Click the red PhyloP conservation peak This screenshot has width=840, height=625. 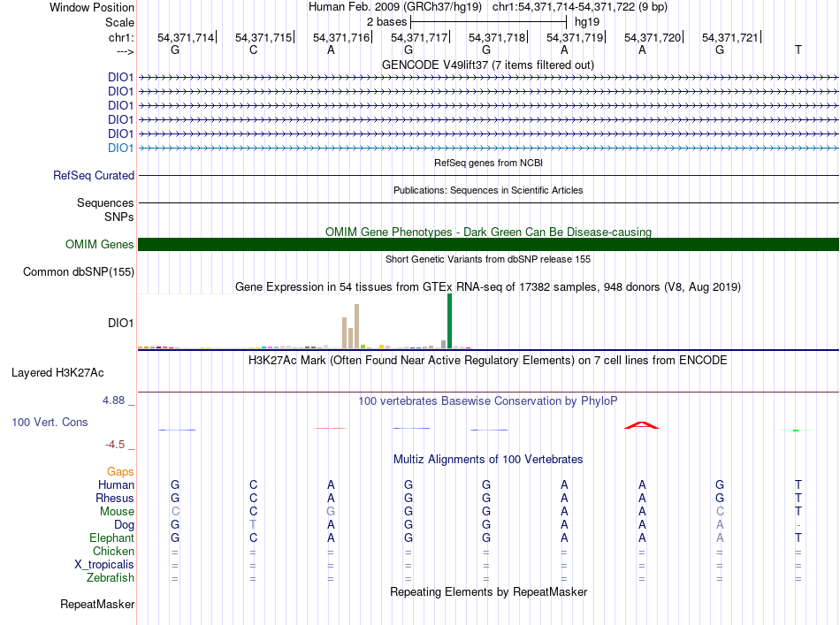coord(642,426)
